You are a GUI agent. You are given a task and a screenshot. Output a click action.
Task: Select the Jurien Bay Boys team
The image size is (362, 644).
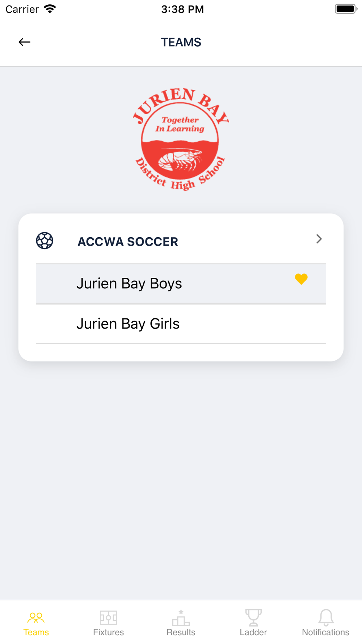click(181, 284)
